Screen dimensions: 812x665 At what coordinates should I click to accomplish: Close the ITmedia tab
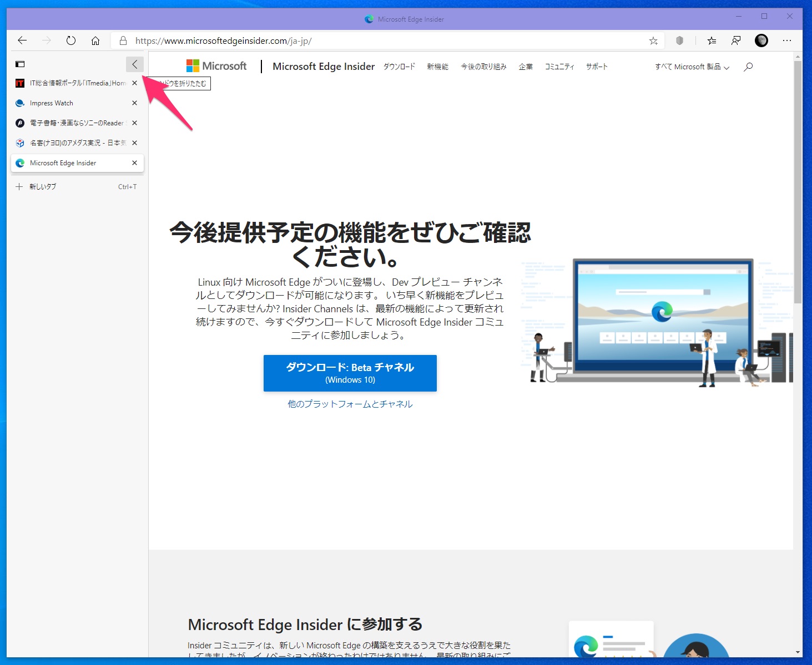(134, 83)
